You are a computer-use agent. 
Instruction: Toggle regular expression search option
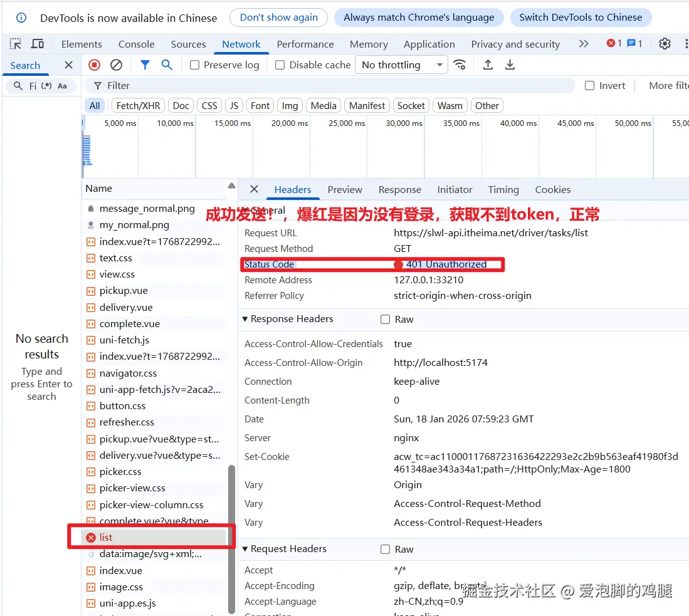click(46, 86)
